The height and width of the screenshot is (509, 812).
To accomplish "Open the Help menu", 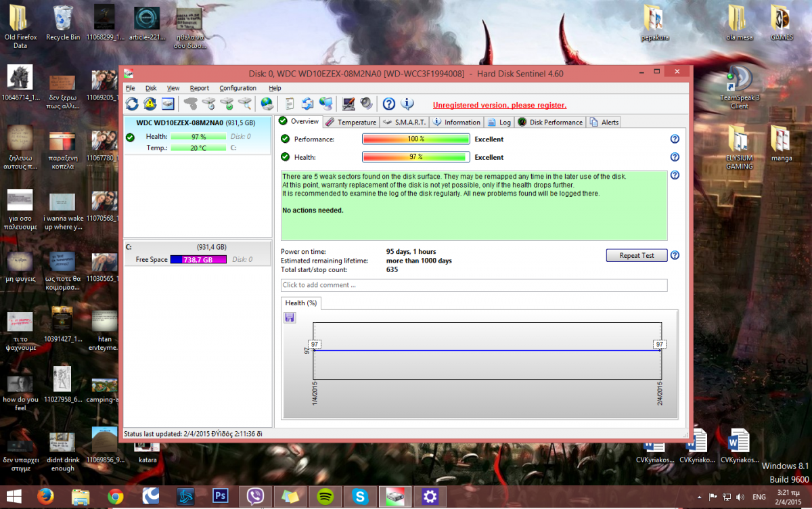I will pyautogui.click(x=275, y=88).
